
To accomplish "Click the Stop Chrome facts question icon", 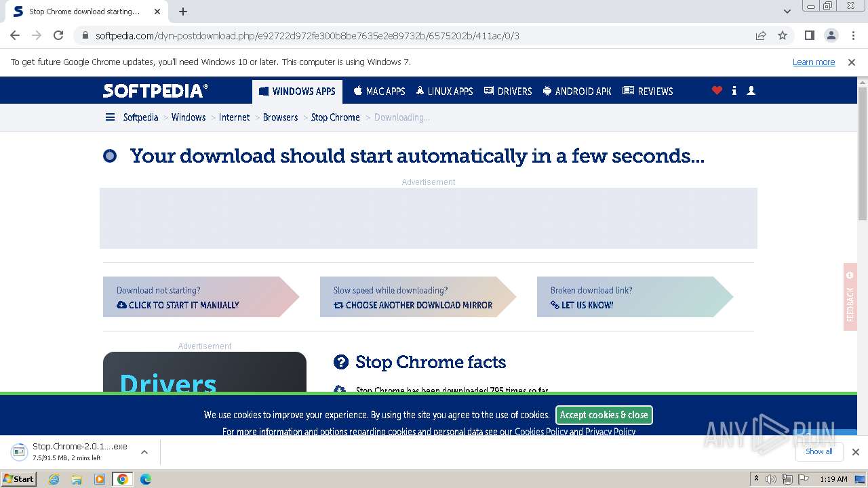I will (x=341, y=363).
